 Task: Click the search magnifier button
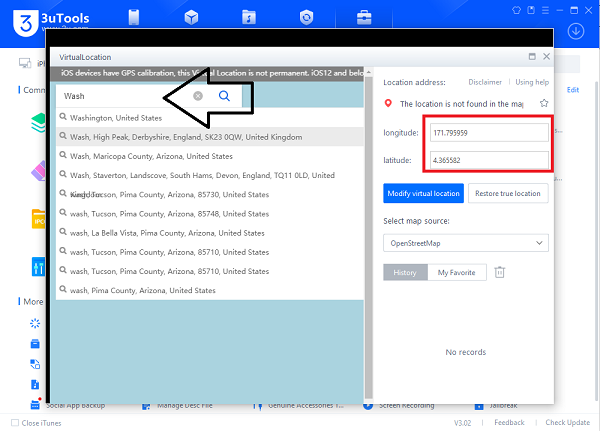pyautogui.click(x=224, y=96)
